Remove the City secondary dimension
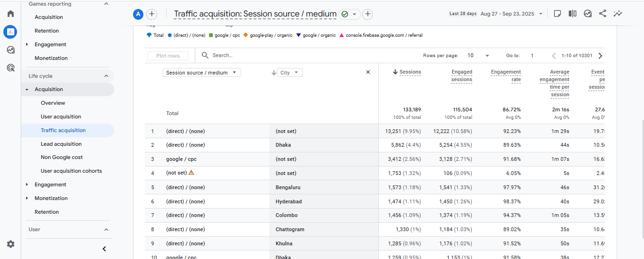This screenshot has width=644, height=259. tap(368, 72)
